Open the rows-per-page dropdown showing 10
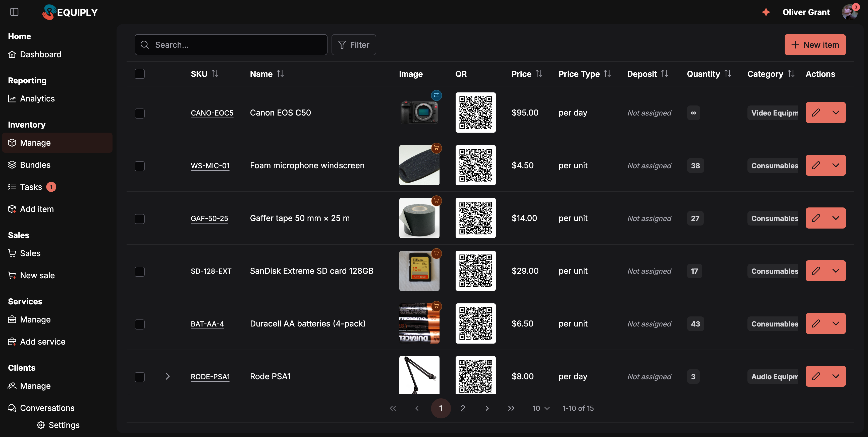This screenshot has height=437, width=868. [541, 408]
